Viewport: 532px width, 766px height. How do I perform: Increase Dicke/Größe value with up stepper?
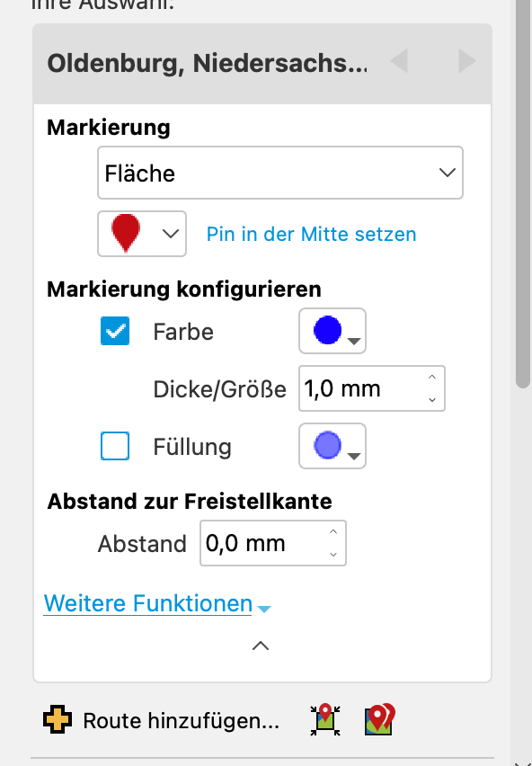(432, 377)
